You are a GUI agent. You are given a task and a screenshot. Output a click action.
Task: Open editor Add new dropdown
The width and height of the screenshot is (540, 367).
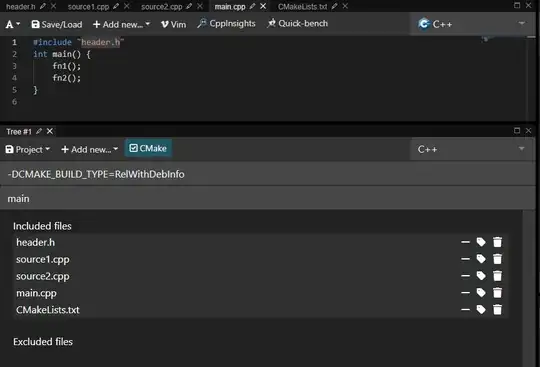click(121, 24)
